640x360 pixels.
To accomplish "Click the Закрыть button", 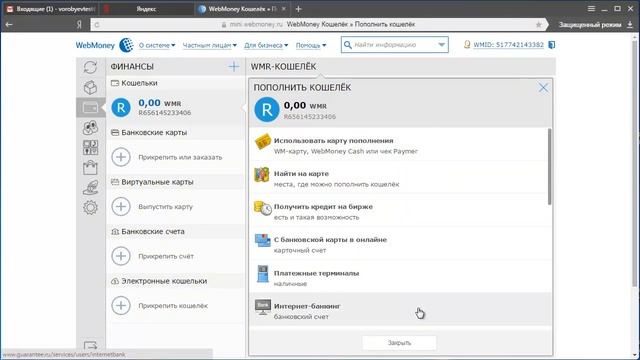I will pos(399,343).
